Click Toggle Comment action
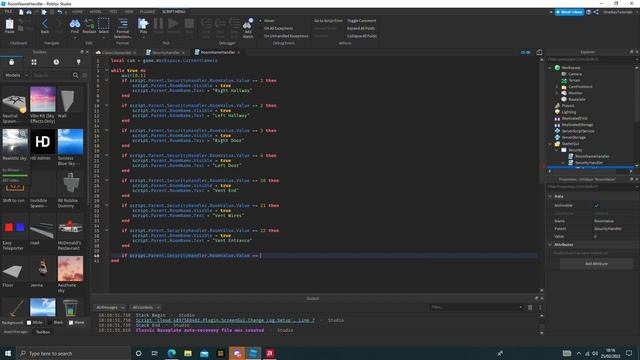This screenshot has height=360, width=640. click(362, 20)
